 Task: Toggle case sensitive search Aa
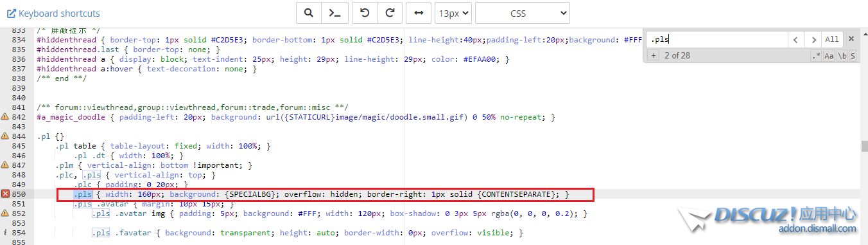(829, 56)
